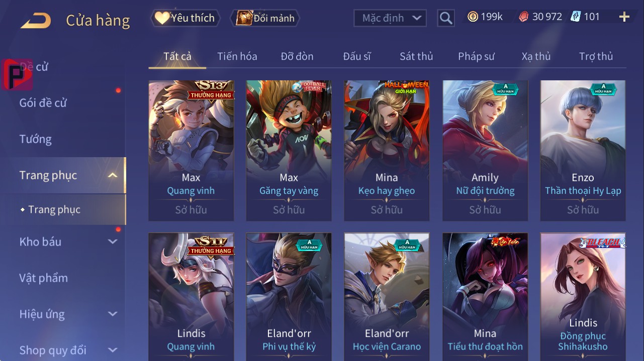Go back using the golden return arrow

click(35, 20)
